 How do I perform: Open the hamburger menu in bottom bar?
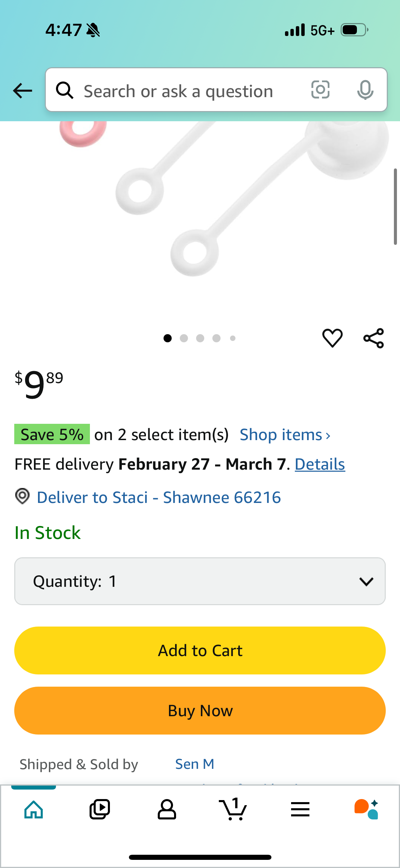click(x=300, y=809)
